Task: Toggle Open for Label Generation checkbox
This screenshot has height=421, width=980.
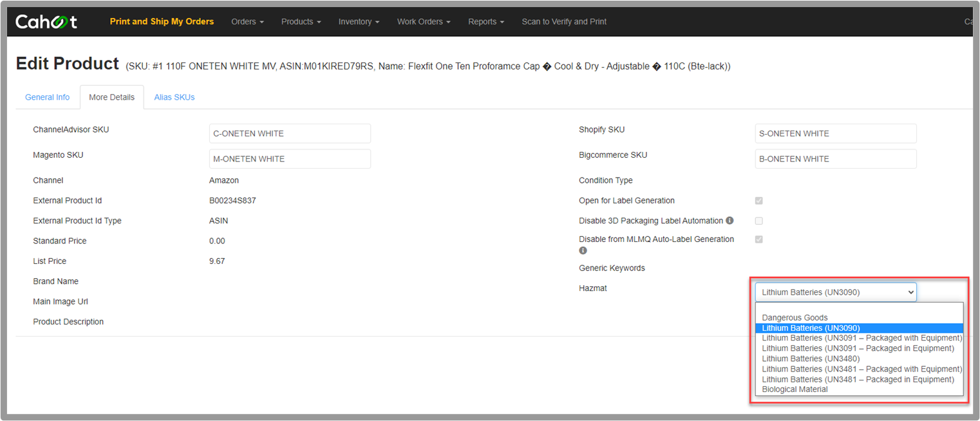Action: [759, 201]
